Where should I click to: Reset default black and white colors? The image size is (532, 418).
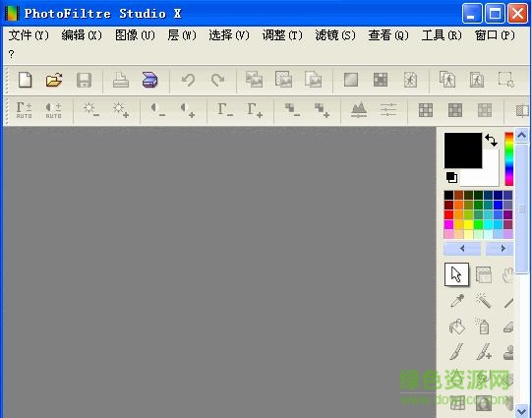[x=451, y=177]
